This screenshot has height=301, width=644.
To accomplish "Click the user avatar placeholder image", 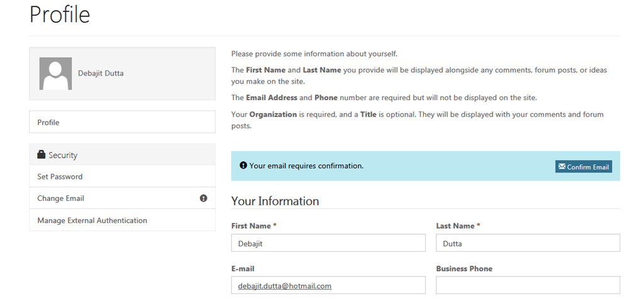I will (x=55, y=74).
